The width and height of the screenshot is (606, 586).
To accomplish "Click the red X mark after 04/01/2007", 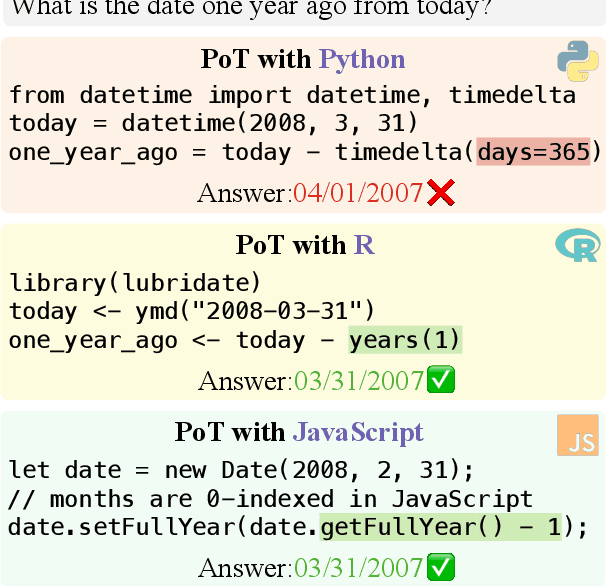I will tap(441, 193).
